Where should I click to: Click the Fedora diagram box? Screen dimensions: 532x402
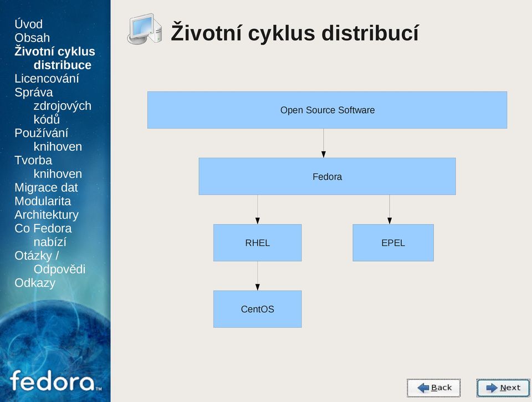coord(327,176)
